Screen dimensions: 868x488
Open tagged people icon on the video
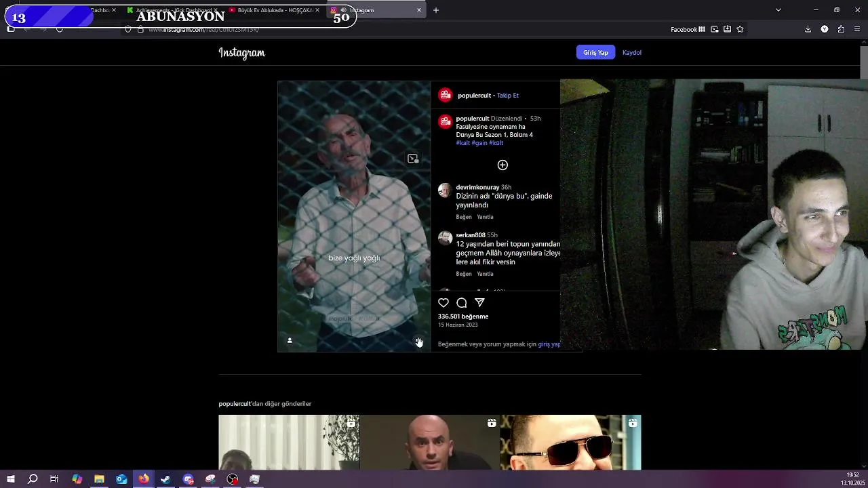pyautogui.click(x=290, y=340)
